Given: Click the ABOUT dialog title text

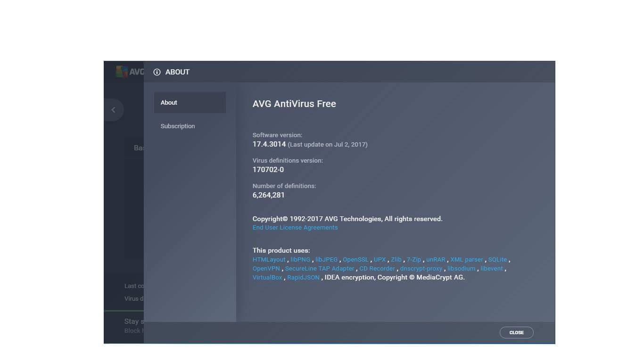Looking at the screenshot, I should [177, 72].
